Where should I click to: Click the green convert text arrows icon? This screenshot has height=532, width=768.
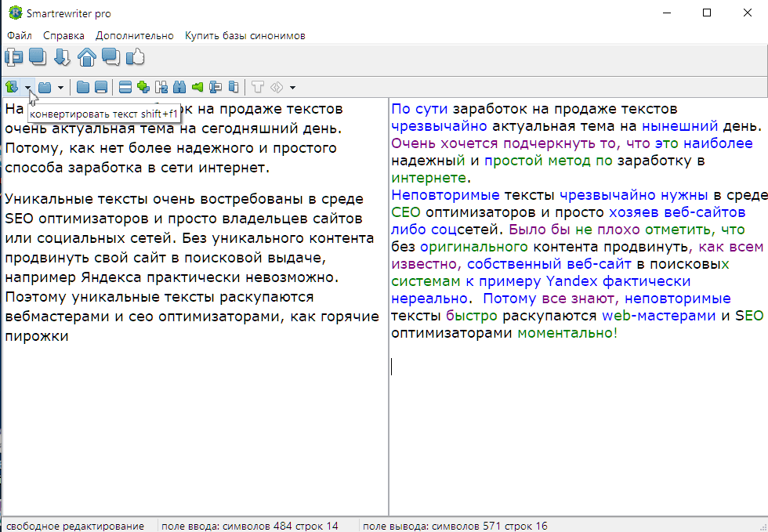[13, 88]
